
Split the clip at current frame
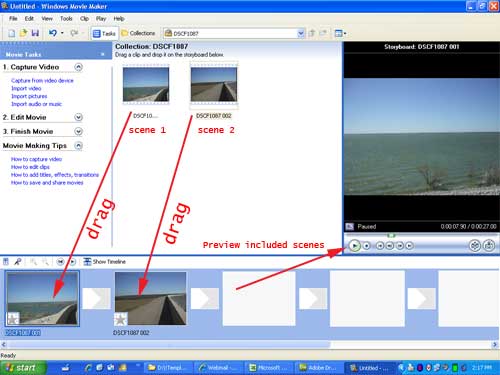(475, 246)
